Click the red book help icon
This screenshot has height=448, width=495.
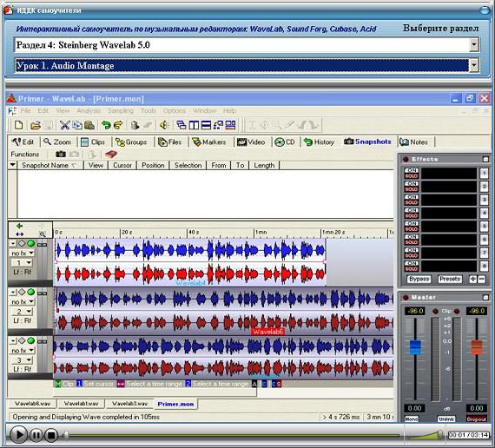(111, 154)
